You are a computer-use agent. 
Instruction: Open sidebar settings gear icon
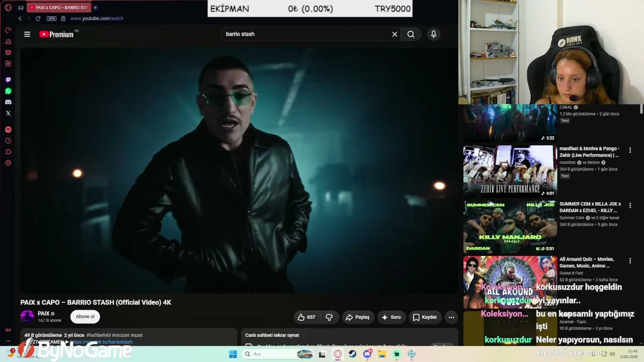coord(8,163)
